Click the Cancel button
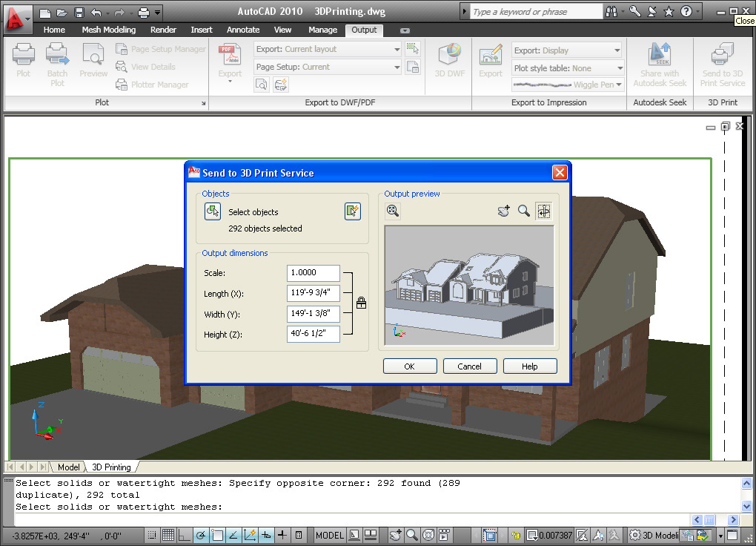756x546 pixels. [470, 366]
